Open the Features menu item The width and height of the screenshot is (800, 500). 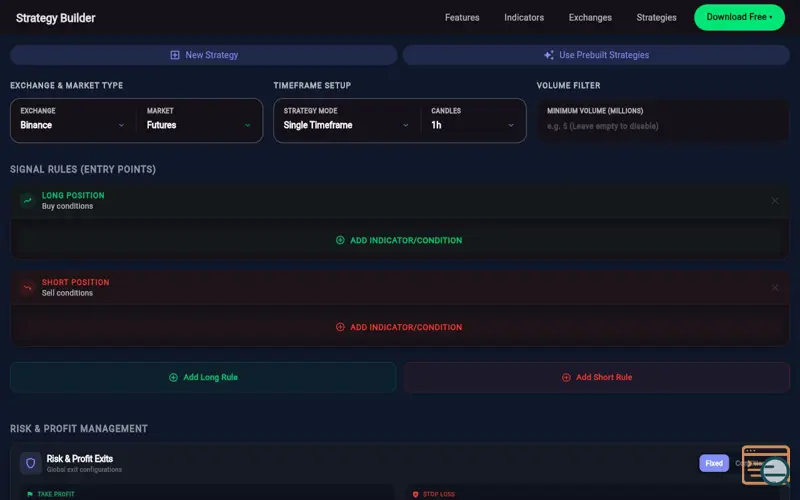(x=462, y=17)
